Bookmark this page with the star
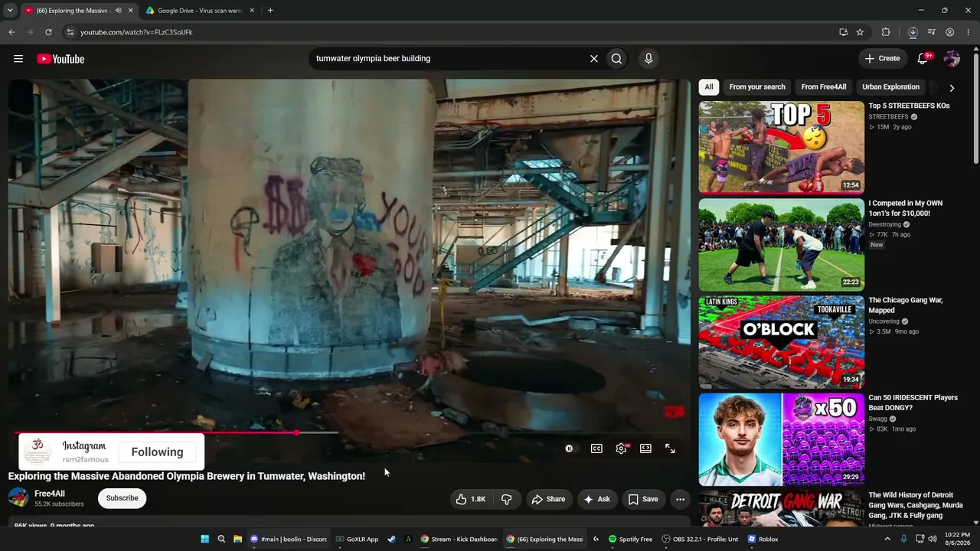 (860, 32)
